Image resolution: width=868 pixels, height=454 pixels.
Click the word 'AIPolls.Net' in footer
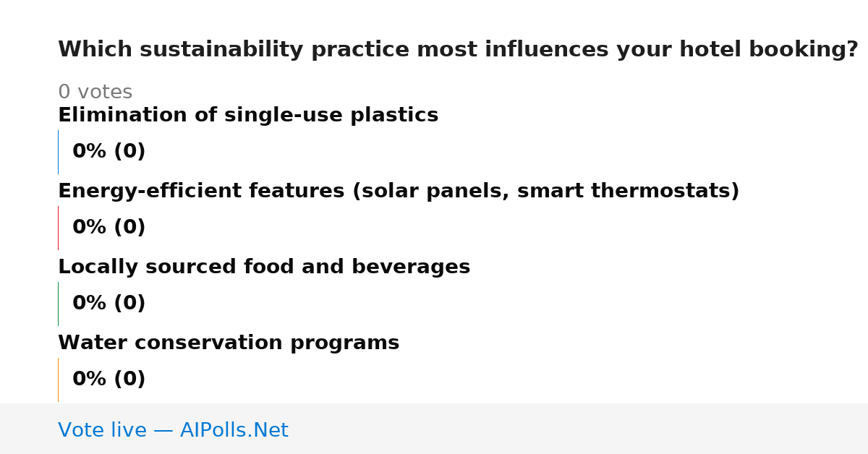coord(234,431)
